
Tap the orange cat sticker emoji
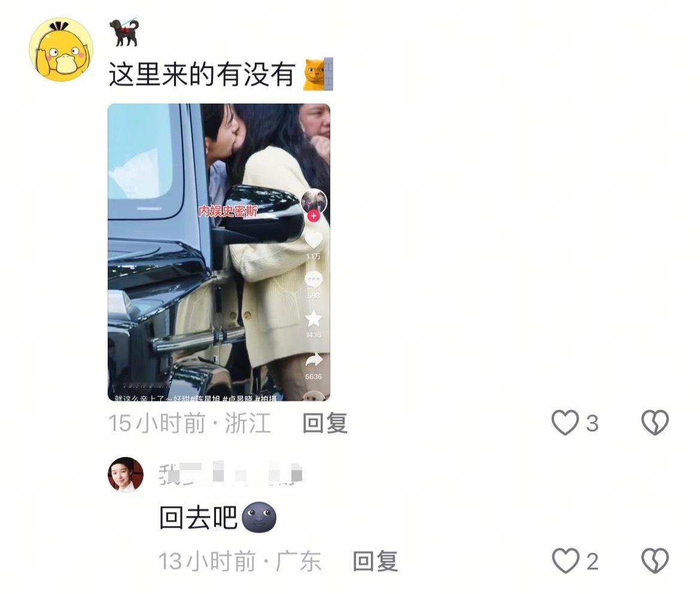(318, 74)
